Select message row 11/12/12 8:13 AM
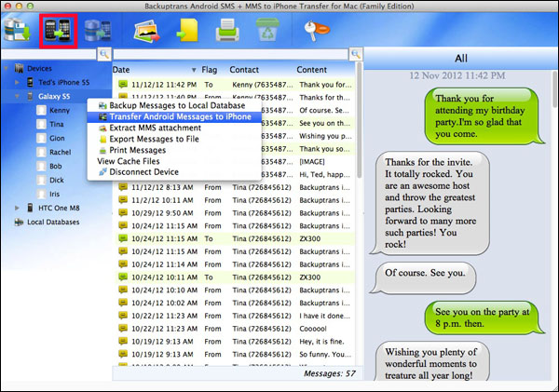Viewport: 559px width, 392px height. pos(236,187)
